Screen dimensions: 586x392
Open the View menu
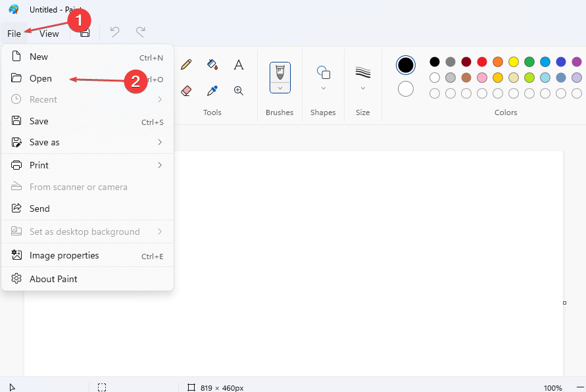(x=49, y=34)
